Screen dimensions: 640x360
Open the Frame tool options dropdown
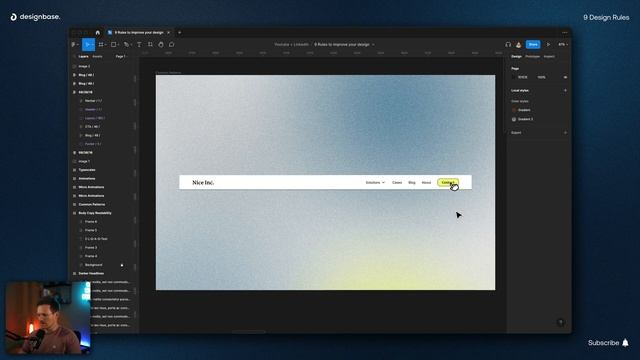click(106, 44)
